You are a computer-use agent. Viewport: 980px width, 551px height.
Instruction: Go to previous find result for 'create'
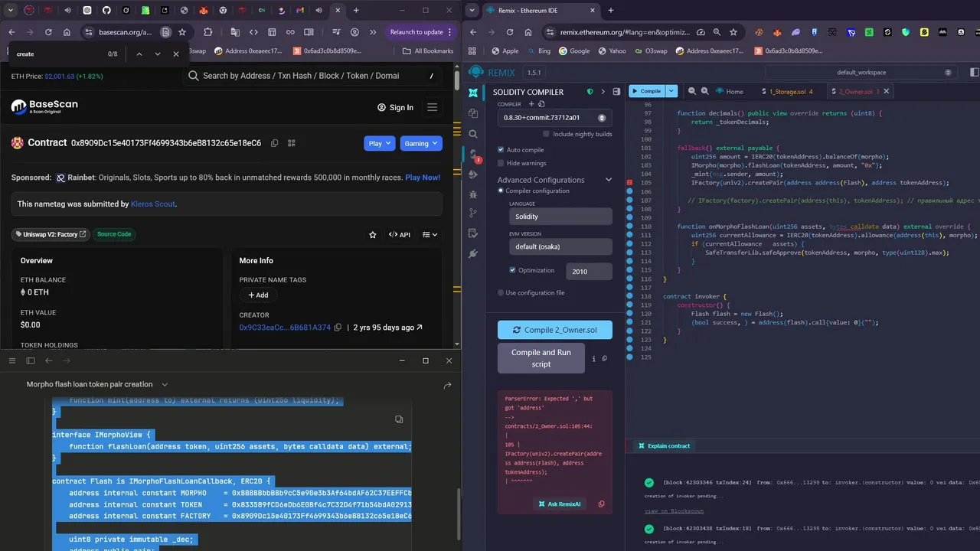coord(139,54)
